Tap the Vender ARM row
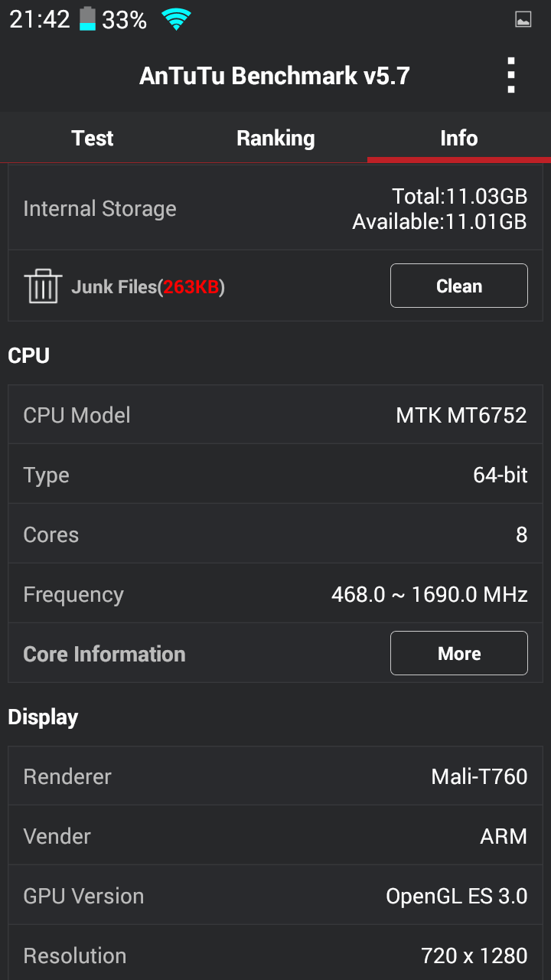The height and width of the screenshot is (980, 551). [x=275, y=836]
